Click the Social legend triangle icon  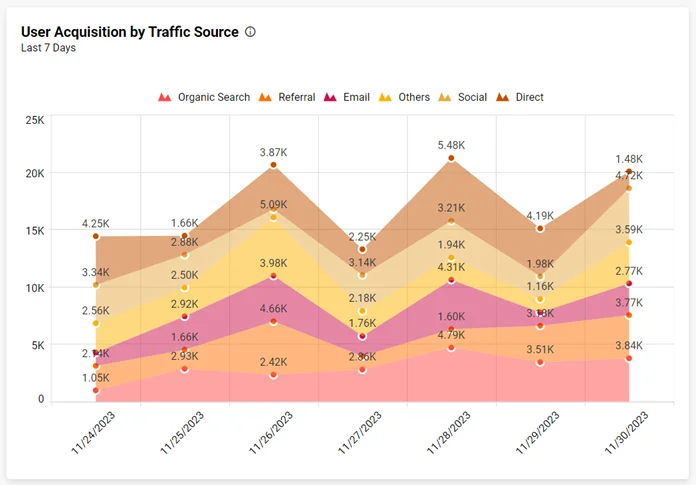pos(445,98)
